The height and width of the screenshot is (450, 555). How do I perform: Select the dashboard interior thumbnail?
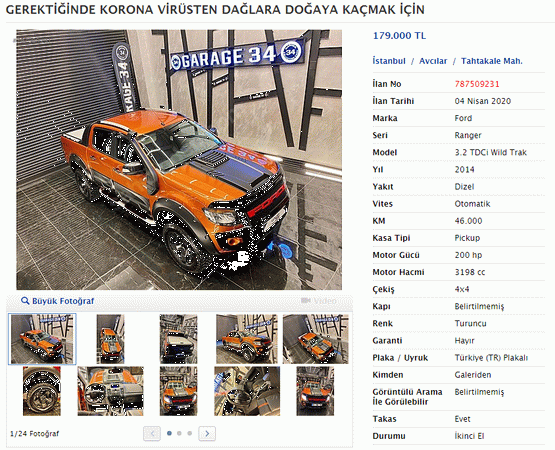110,391
